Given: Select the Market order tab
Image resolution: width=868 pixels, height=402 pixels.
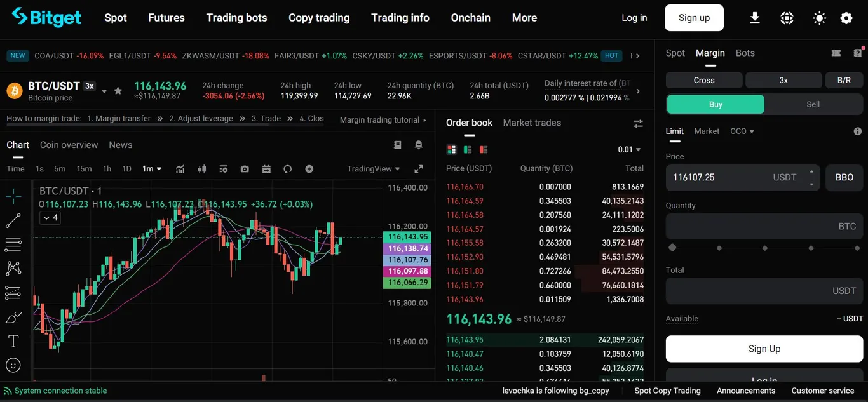Looking at the screenshot, I should tap(707, 131).
